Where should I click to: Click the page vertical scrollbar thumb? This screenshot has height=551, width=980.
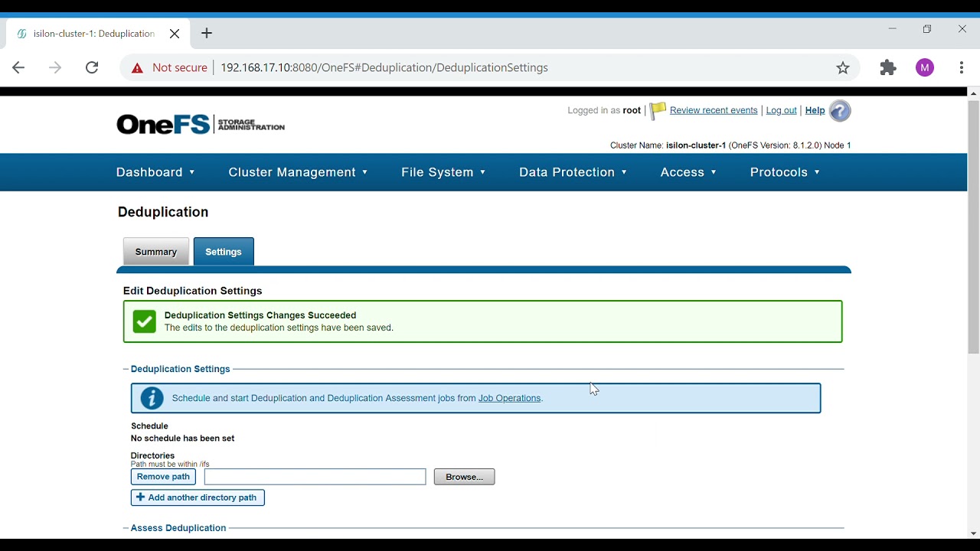pos(973,227)
